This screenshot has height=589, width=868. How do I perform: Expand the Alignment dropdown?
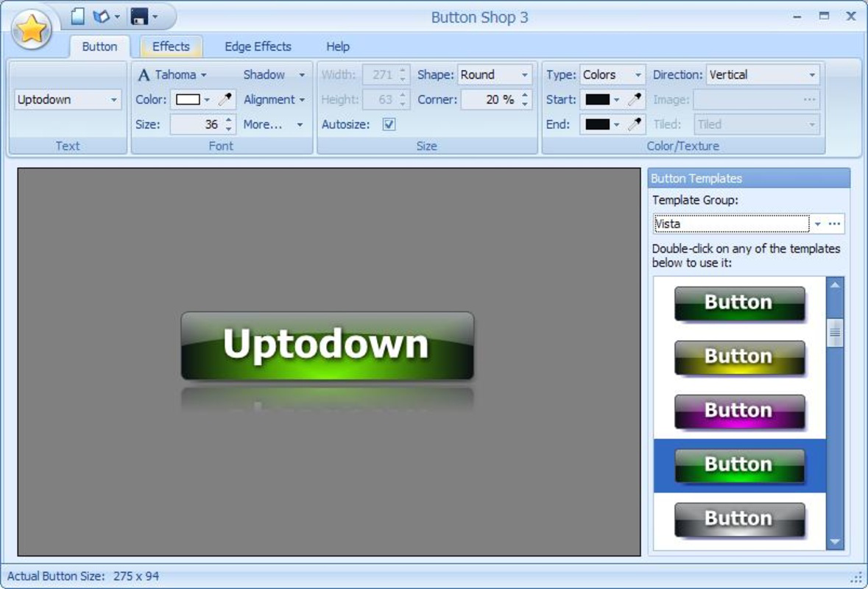pos(303,99)
